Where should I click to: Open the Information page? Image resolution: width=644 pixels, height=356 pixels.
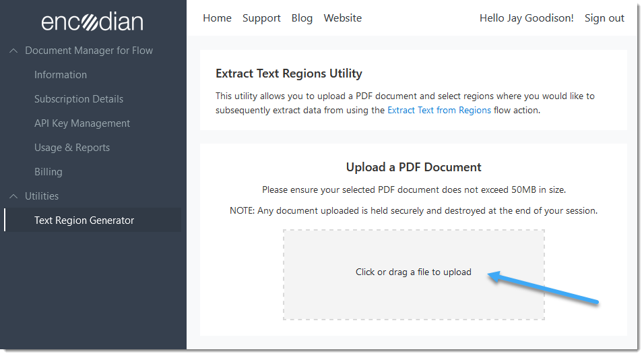[x=61, y=75]
